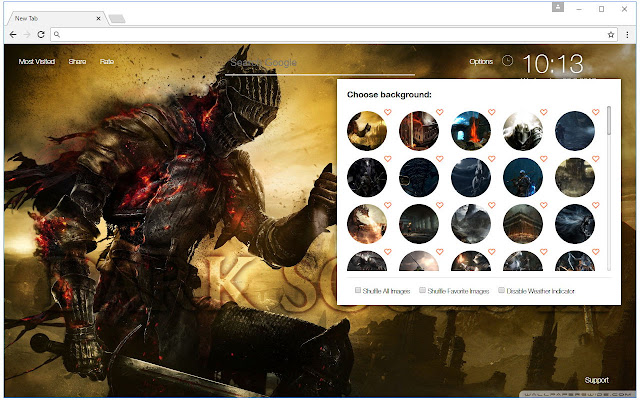Click the Share menu item
Screen dimensions: 640x400
[77, 62]
